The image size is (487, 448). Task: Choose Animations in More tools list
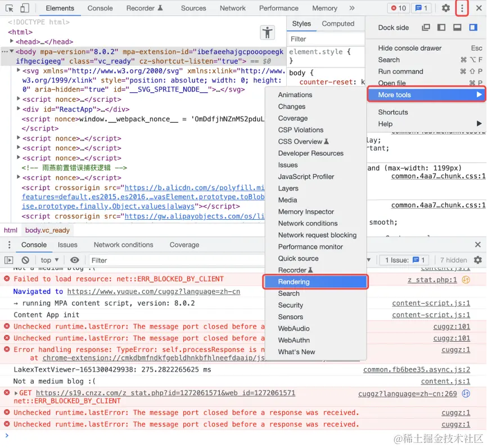[295, 94]
